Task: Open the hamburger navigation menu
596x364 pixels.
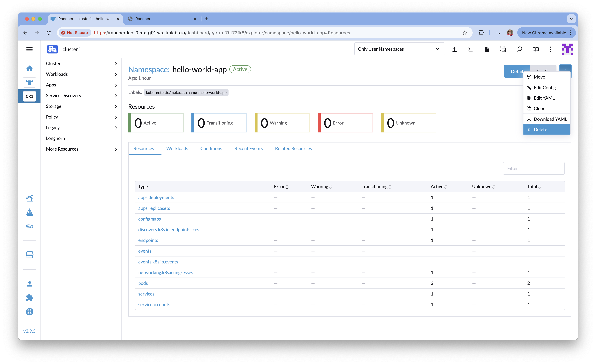Action: (x=29, y=49)
